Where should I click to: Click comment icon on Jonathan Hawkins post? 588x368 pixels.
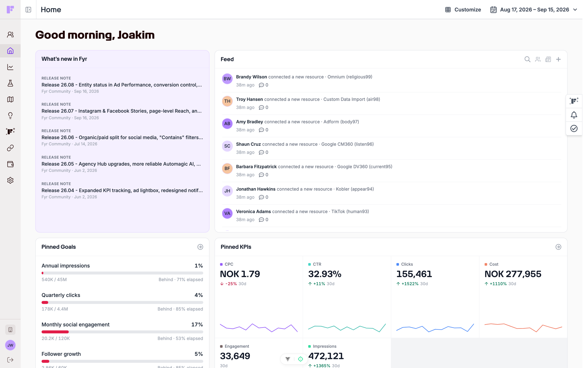coord(261,197)
